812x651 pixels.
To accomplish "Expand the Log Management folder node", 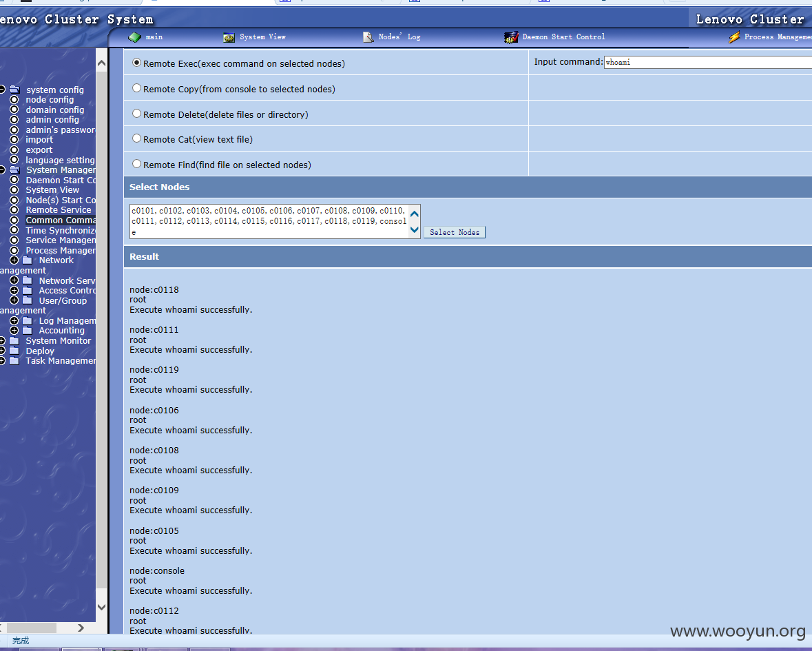I will (x=14, y=320).
